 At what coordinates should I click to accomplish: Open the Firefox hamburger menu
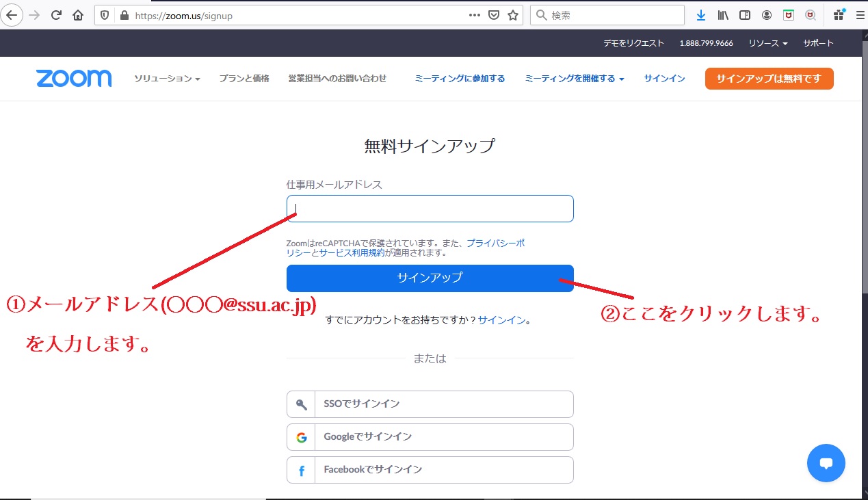(860, 15)
